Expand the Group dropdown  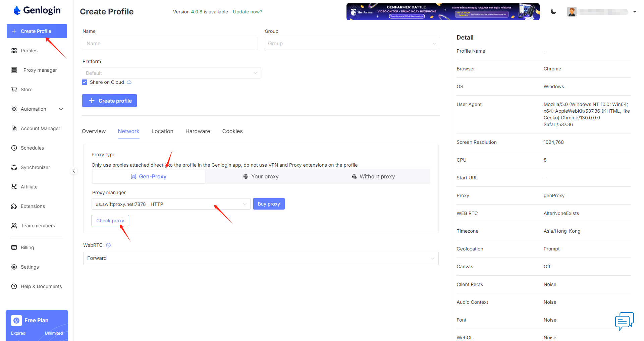tap(352, 44)
